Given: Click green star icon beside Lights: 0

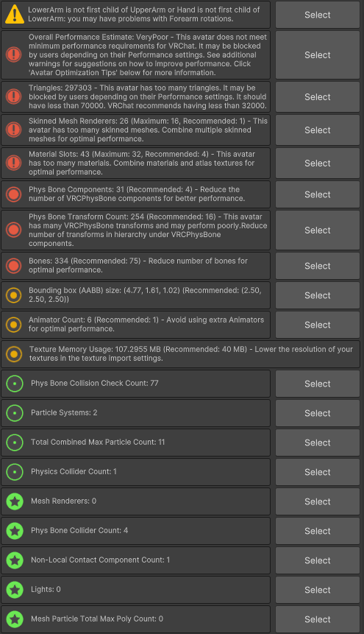Looking at the screenshot, I should tap(15, 590).
